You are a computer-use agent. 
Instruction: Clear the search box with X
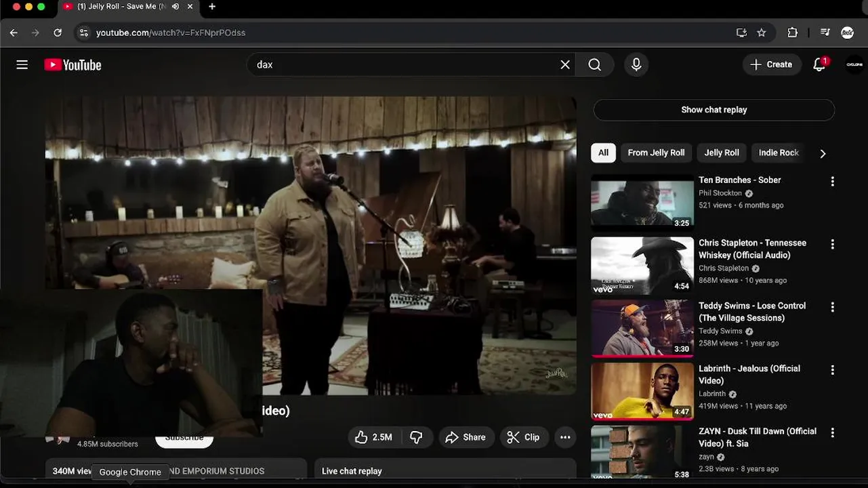click(565, 64)
